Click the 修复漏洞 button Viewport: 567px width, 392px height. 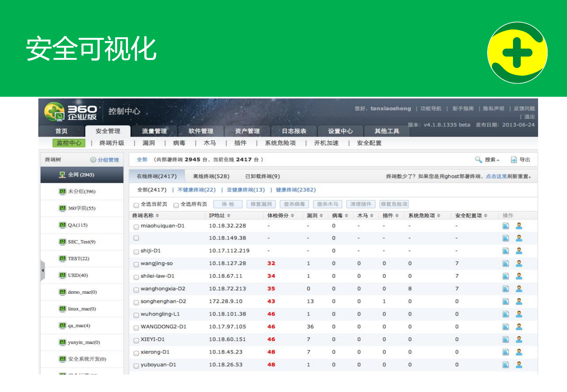pos(262,204)
